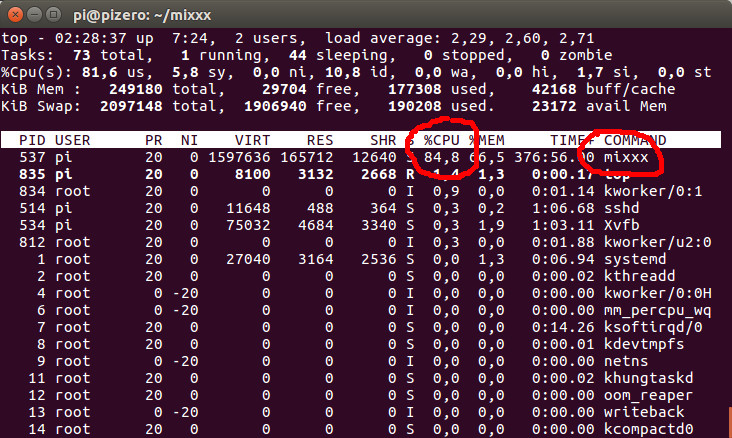Click the 1906940 swap free value

[275, 106]
